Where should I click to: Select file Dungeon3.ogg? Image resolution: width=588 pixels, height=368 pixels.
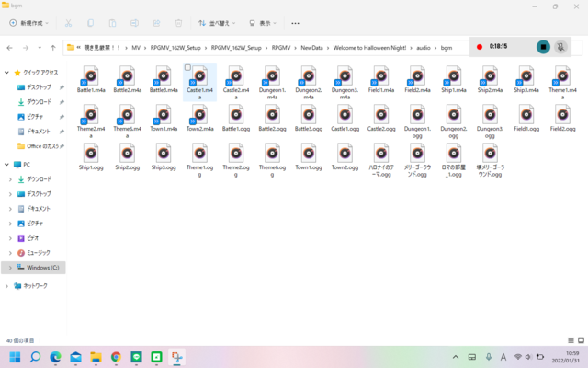pos(490,121)
